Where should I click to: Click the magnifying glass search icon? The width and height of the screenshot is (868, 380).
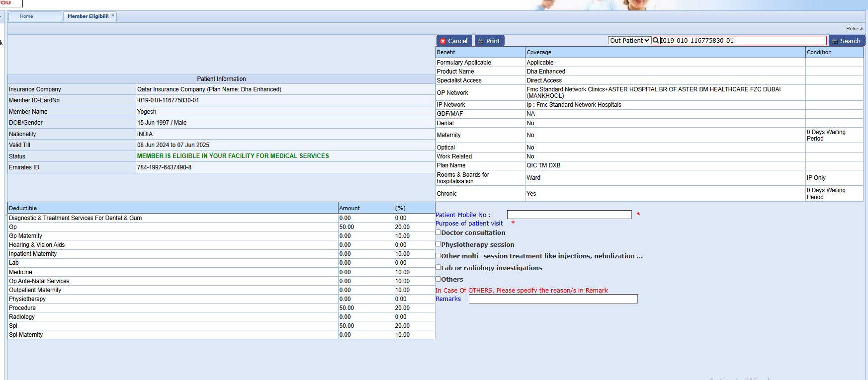[656, 41]
